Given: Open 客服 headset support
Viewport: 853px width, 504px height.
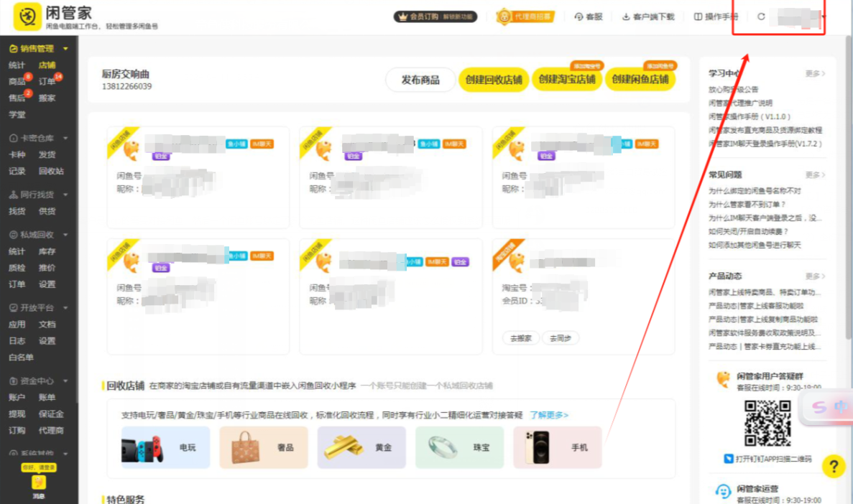Looking at the screenshot, I should [x=589, y=17].
